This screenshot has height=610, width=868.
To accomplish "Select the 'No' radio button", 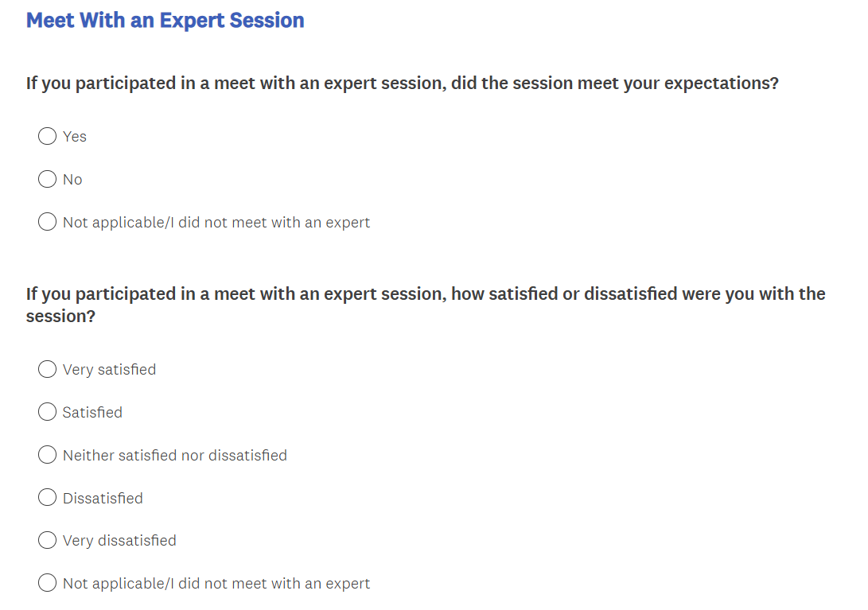I will point(48,180).
